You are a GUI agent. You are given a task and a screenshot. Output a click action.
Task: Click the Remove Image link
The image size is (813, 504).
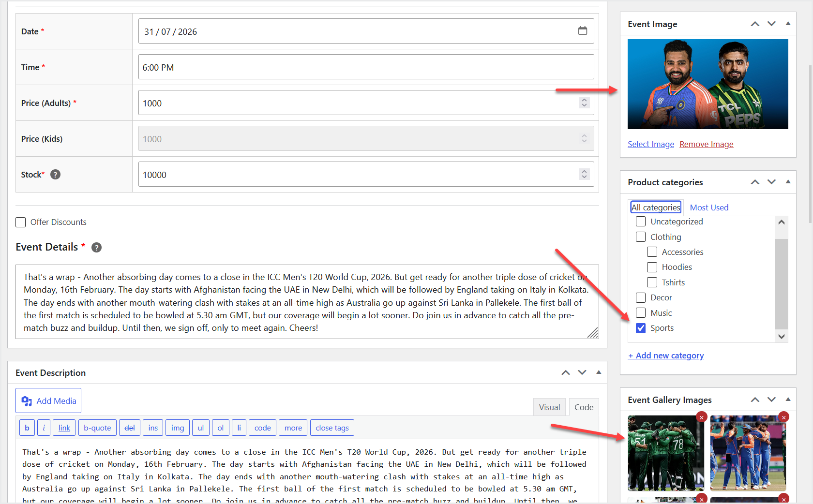tap(706, 144)
